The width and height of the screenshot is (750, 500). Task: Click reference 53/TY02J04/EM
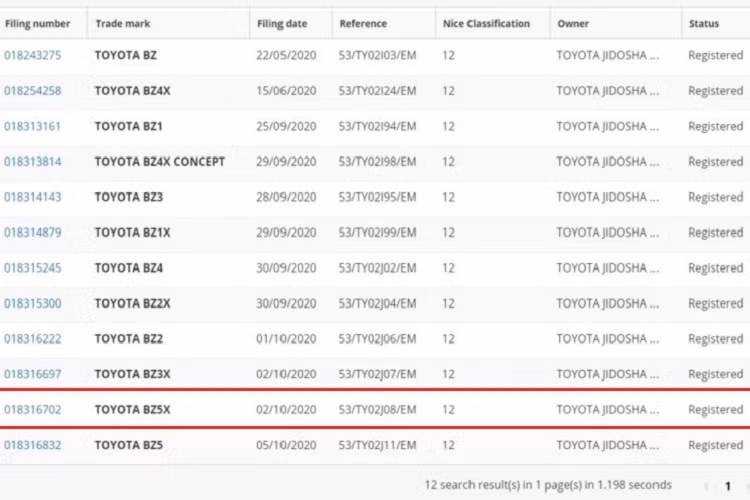point(377,303)
